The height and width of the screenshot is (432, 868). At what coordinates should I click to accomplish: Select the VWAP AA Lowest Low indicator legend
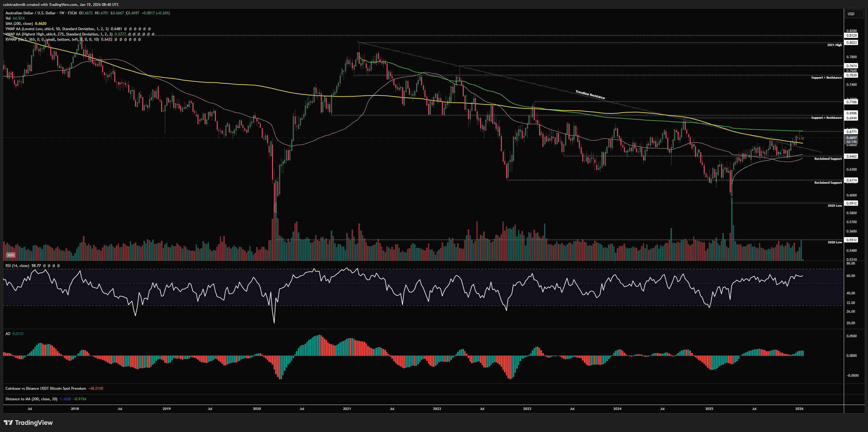(x=57, y=29)
